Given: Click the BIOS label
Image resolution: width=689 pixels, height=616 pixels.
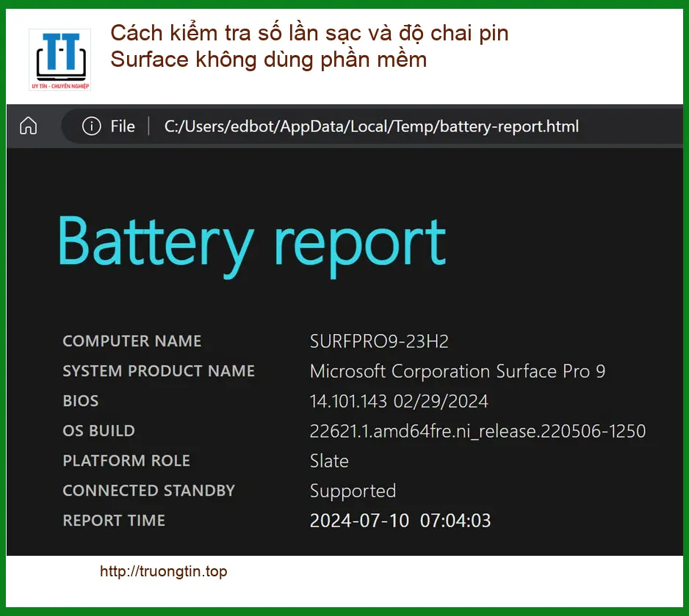Looking at the screenshot, I should point(81,401).
